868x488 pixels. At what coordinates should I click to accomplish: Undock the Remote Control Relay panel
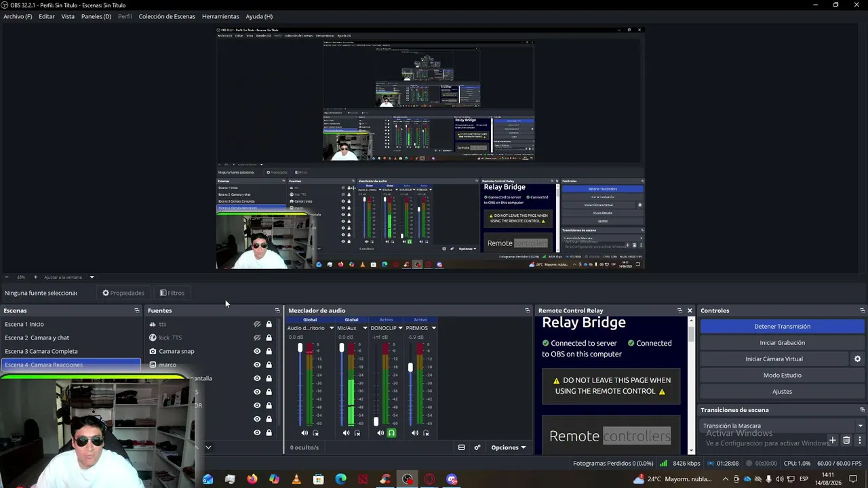click(x=679, y=310)
